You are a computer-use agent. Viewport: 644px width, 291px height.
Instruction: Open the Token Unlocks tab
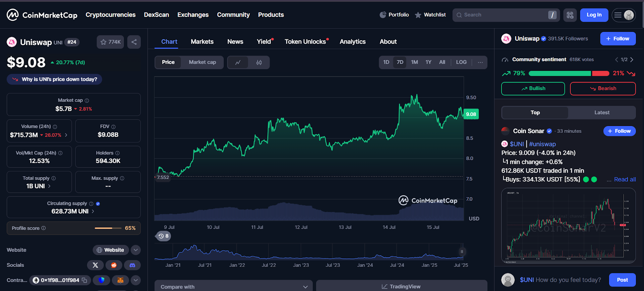coord(305,42)
